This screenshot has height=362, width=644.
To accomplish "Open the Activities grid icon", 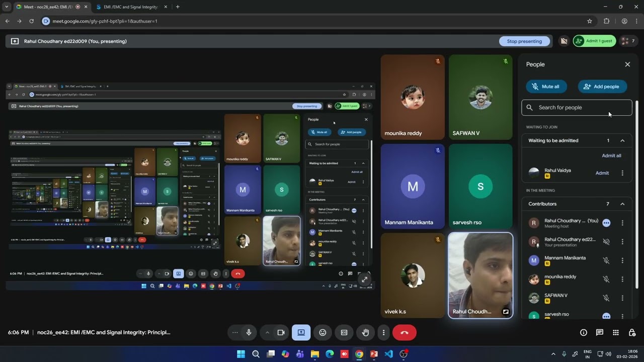I will (x=615, y=332).
